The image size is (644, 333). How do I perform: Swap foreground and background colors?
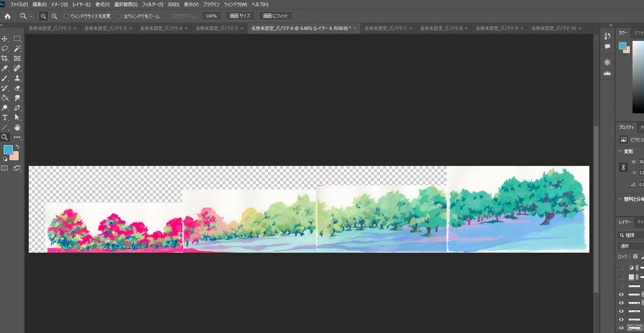click(x=17, y=147)
